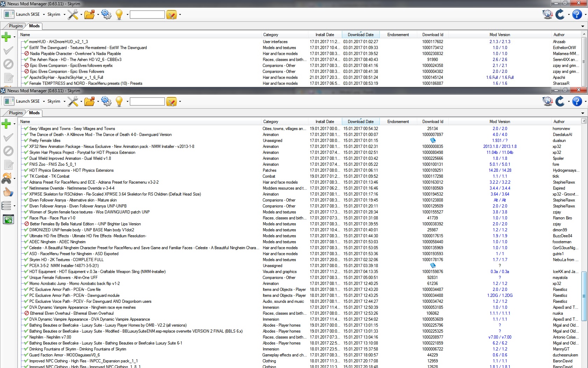Open settings gears icon in lower toolbar

pyautogui.click(x=106, y=102)
